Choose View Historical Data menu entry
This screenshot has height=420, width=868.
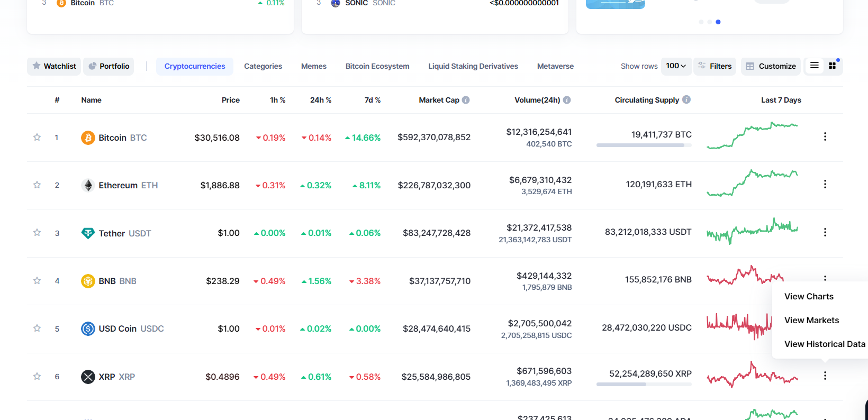825,344
